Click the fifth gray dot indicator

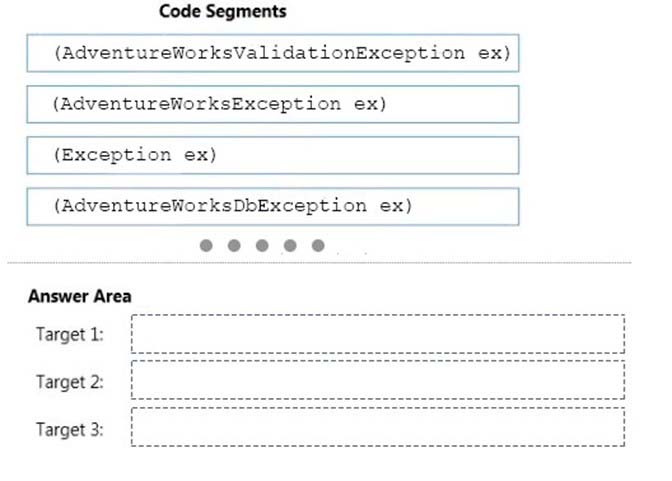click(318, 246)
